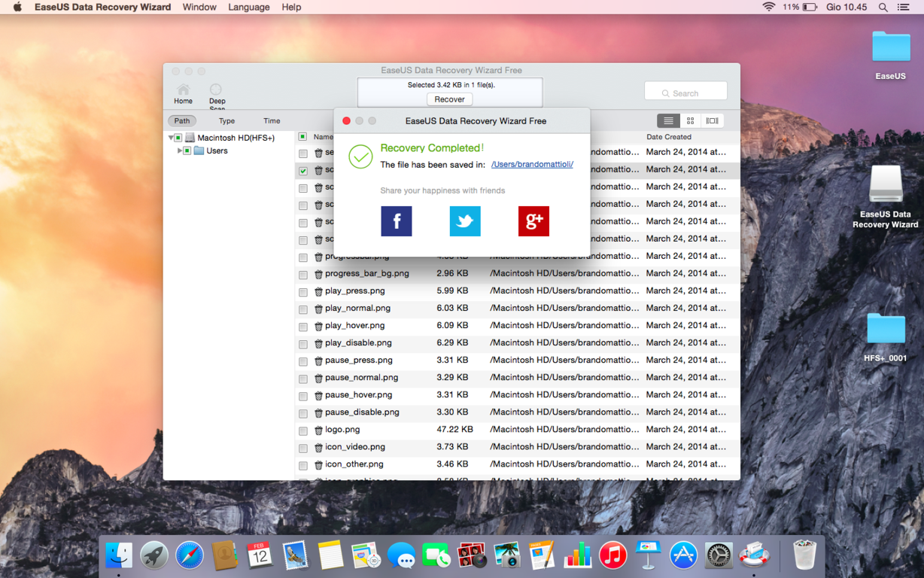The width and height of the screenshot is (924, 578).
Task: Switch to cover flow view mode
Action: (712, 120)
